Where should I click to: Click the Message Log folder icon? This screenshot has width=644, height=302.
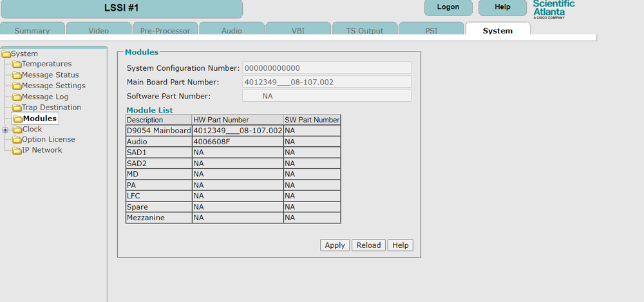click(17, 97)
